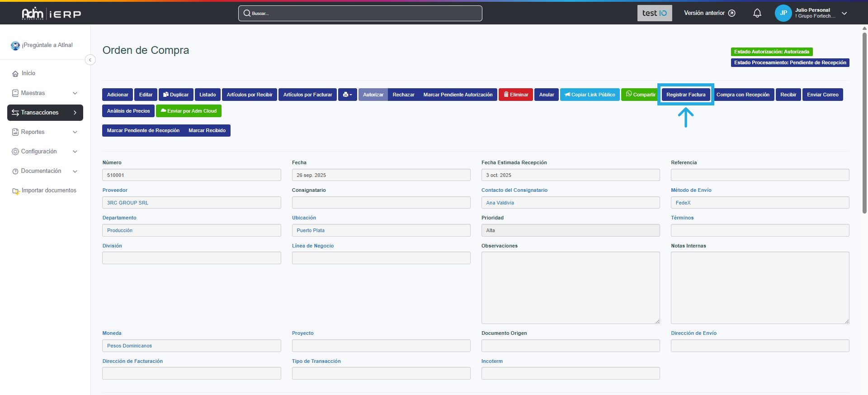This screenshot has width=868, height=395.
Task: Ask Atina assistant via robot icon
Action: point(15,45)
